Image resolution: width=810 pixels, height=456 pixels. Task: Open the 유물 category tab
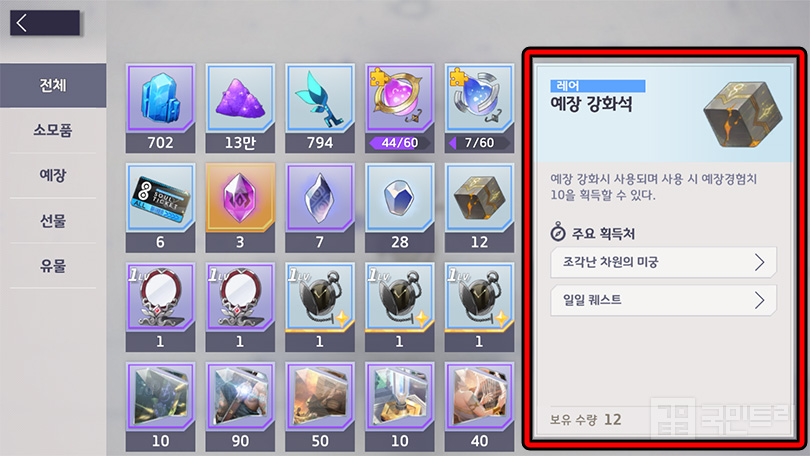[x=53, y=265]
